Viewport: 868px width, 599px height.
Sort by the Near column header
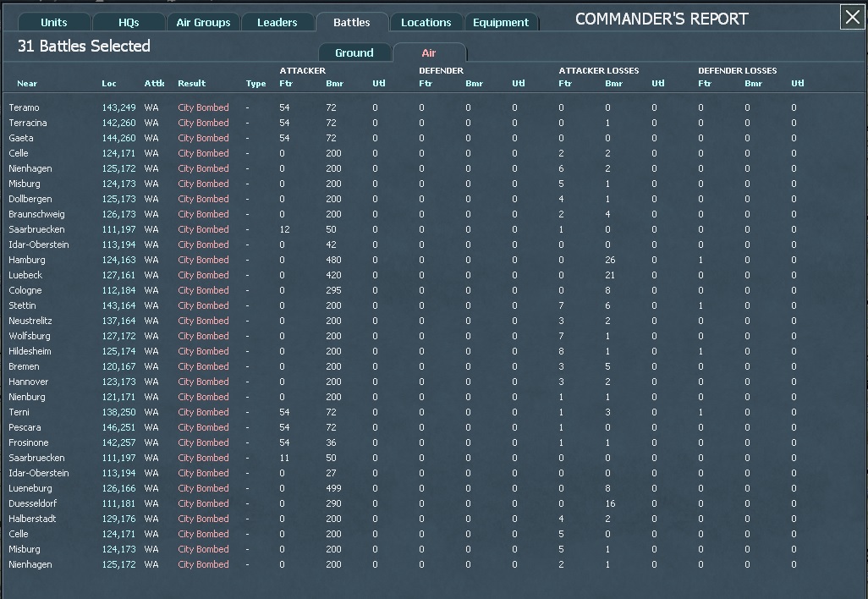[x=27, y=84]
